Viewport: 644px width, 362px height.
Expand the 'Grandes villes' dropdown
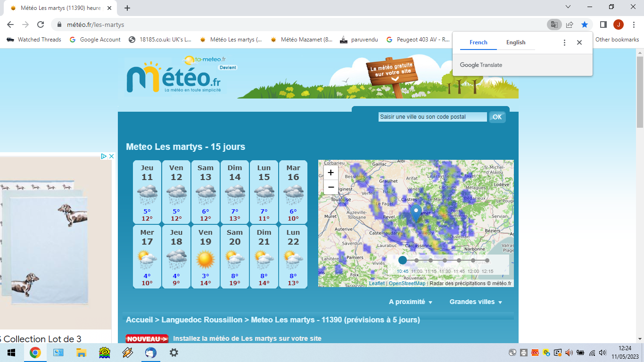tap(476, 302)
